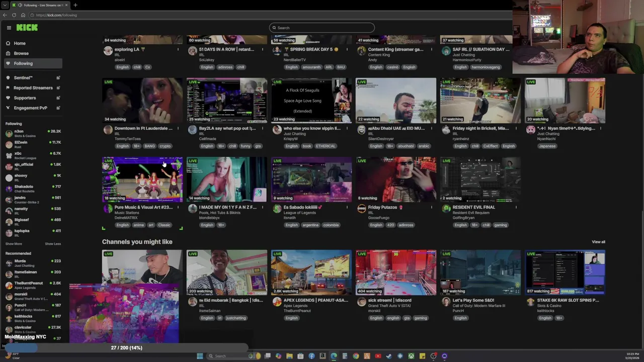Open TommyTenToes stream thumbnail
Image resolution: width=644 pixels, height=362 pixels.
[x=142, y=101]
